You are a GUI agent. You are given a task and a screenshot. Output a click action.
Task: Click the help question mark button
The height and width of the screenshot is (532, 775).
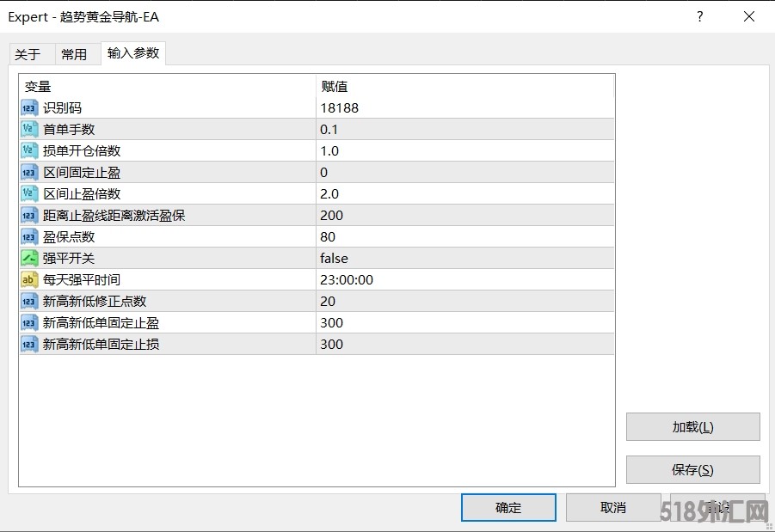(x=699, y=16)
